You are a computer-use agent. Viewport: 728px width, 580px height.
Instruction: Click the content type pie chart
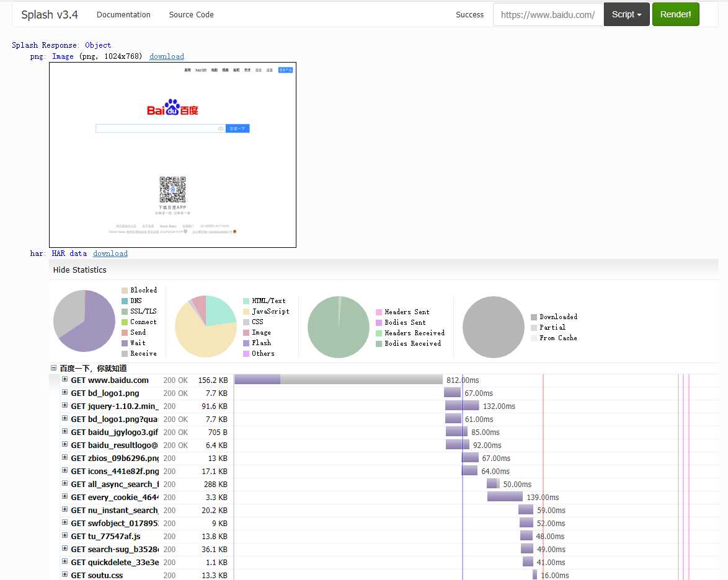click(206, 326)
